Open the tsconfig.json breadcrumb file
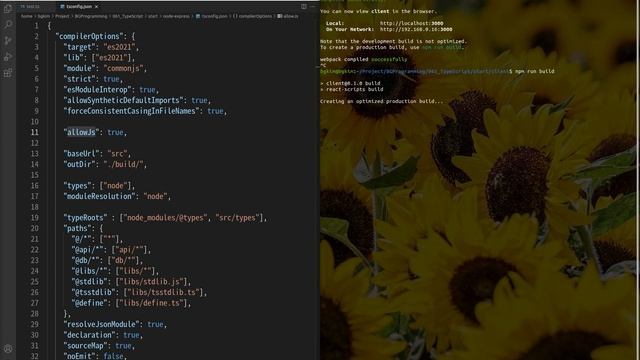The height and width of the screenshot is (360, 640). 211,16
